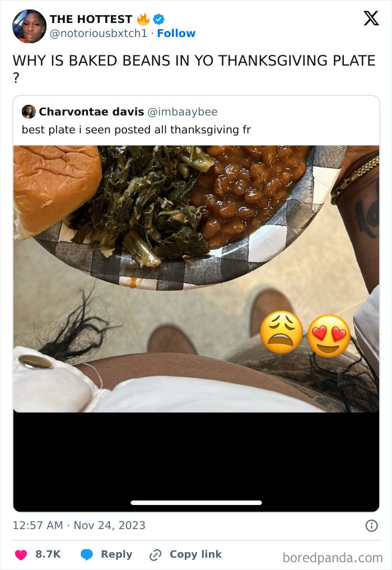
Task: Open the 12:57 AM Nov 24, 2023 timestamp
Action: pyautogui.click(x=79, y=526)
